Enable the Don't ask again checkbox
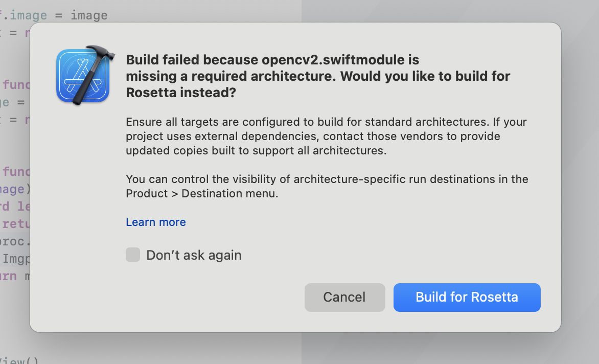The width and height of the screenshot is (599, 364). pyautogui.click(x=133, y=255)
